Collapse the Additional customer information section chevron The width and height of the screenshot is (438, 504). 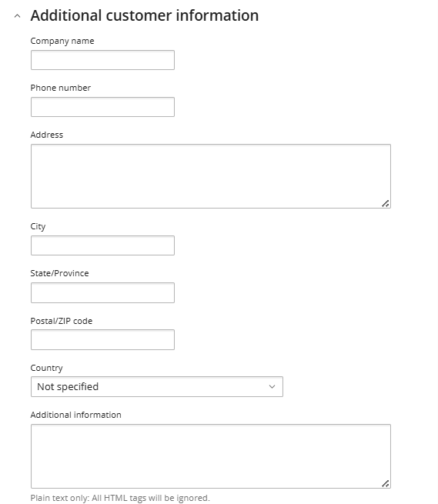click(x=18, y=15)
